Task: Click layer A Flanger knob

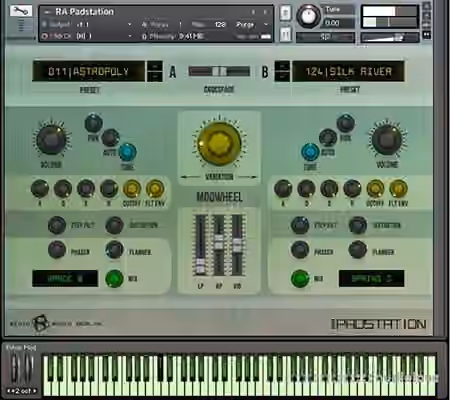Action: (114, 250)
